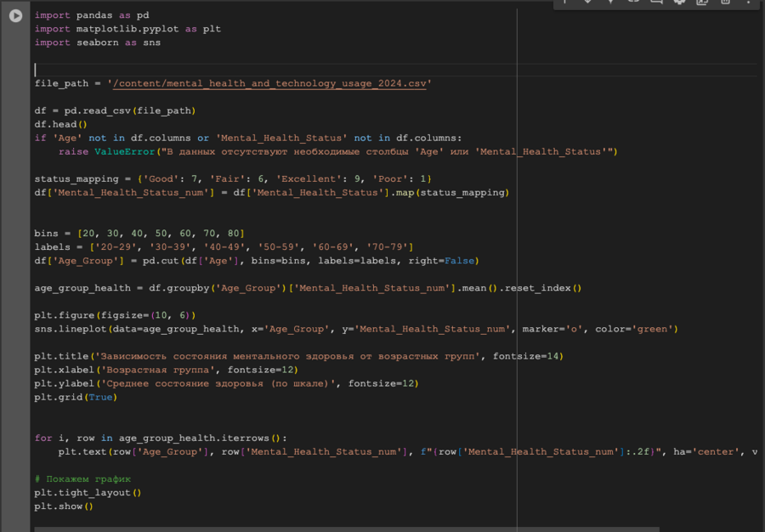Click the 'import pandas as pd' line
Viewport: 765px width, 532px height.
(x=92, y=15)
